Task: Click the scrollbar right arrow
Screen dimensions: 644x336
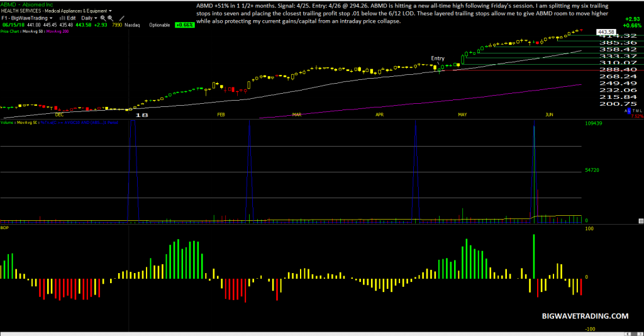Action: click(x=640, y=334)
